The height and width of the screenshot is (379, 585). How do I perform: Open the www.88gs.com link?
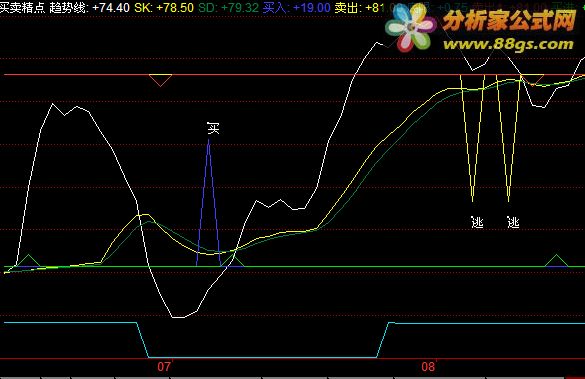click(508, 44)
